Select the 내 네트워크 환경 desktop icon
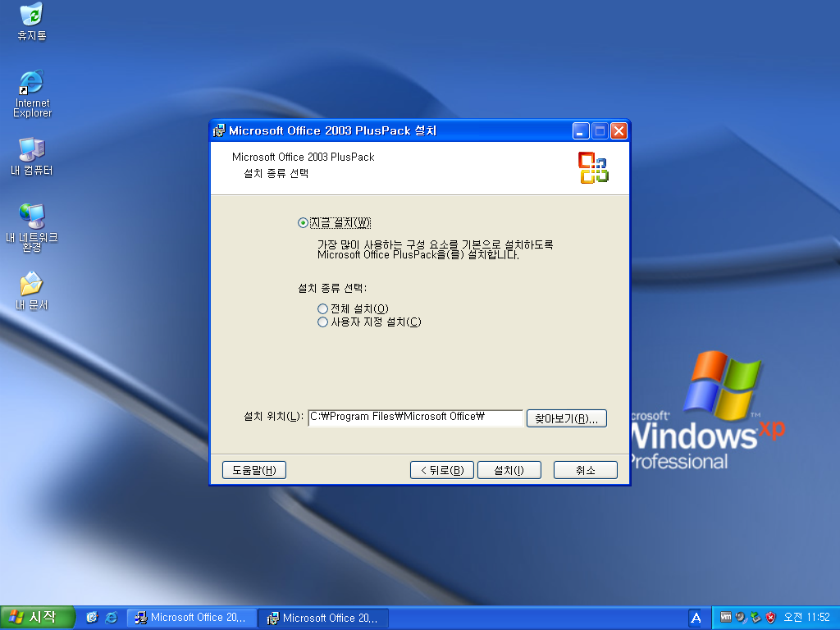Image resolution: width=840 pixels, height=630 pixels. (32, 227)
